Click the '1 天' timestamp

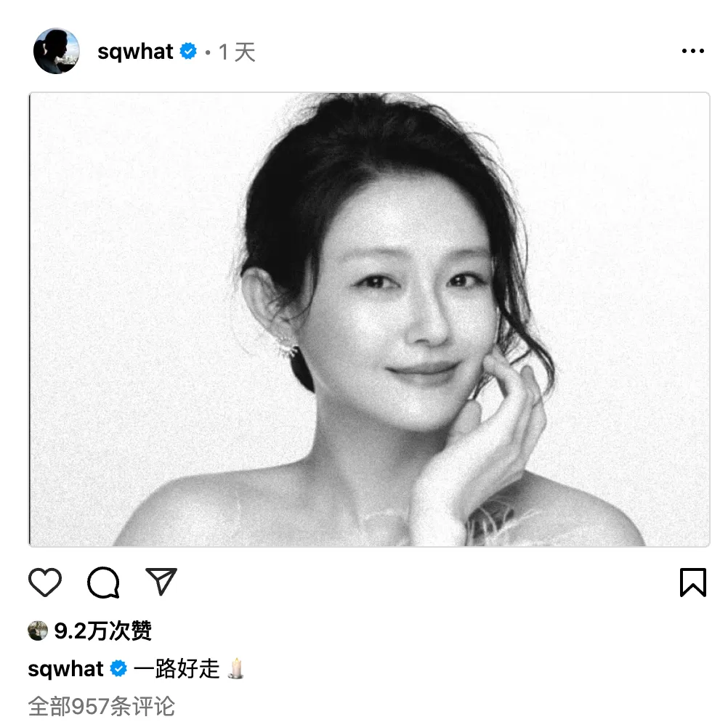coord(237,52)
